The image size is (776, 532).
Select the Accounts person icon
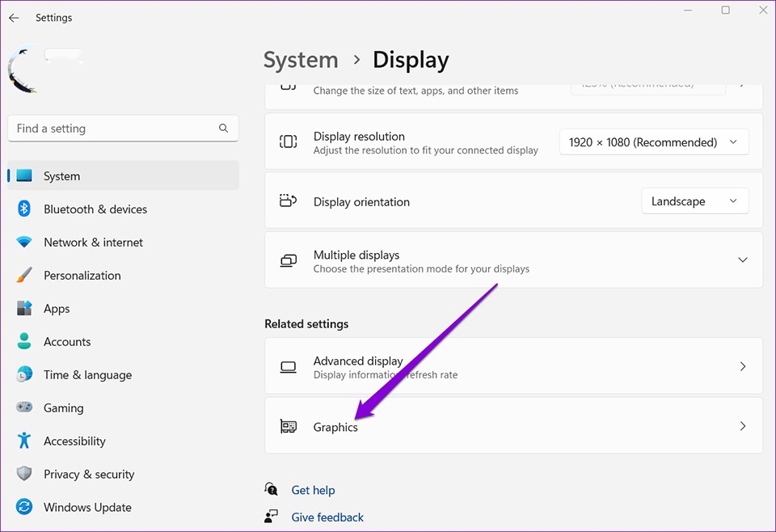pos(23,341)
